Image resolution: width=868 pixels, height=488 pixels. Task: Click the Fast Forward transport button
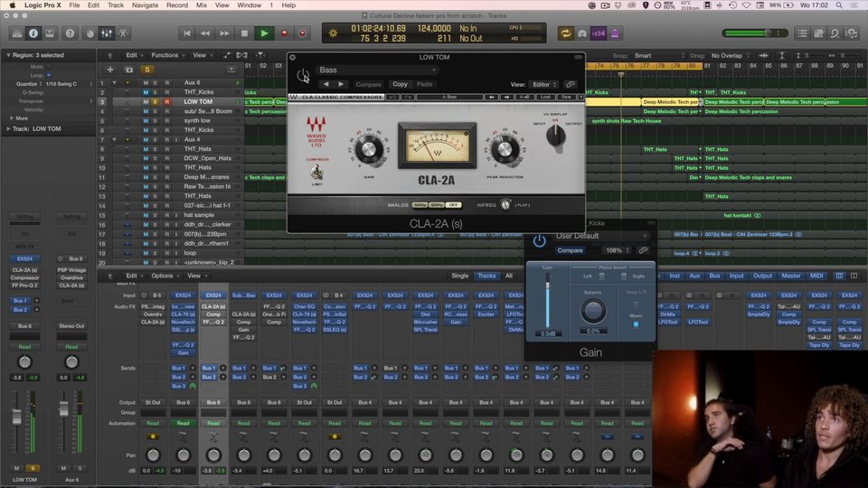pyautogui.click(x=224, y=33)
